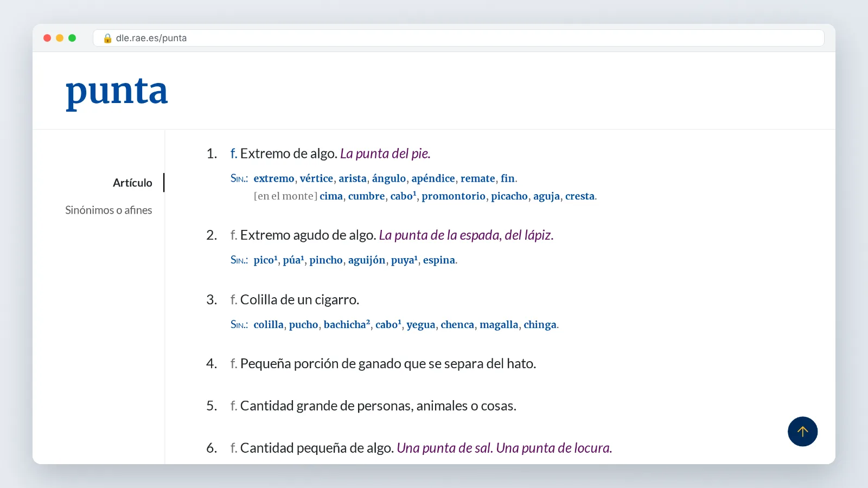Select the Artículo sidebar tab

[132, 183]
